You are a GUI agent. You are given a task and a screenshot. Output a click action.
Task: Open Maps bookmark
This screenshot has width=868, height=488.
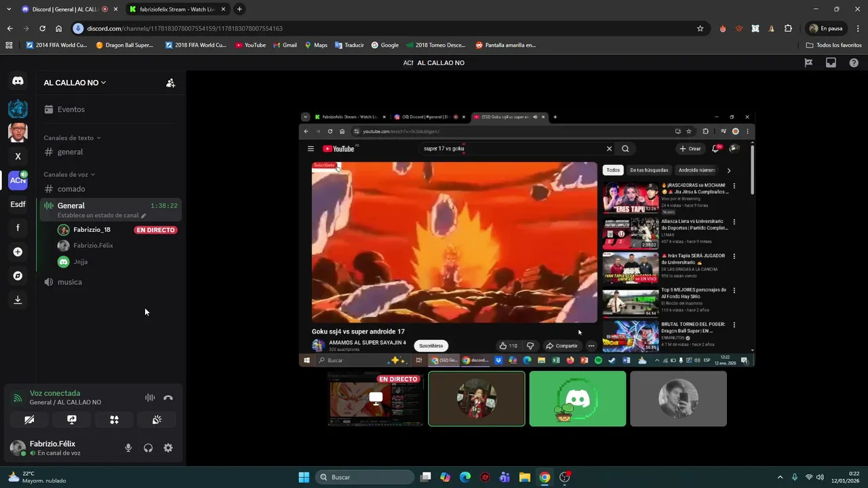pyautogui.click(x=315, y=45)
